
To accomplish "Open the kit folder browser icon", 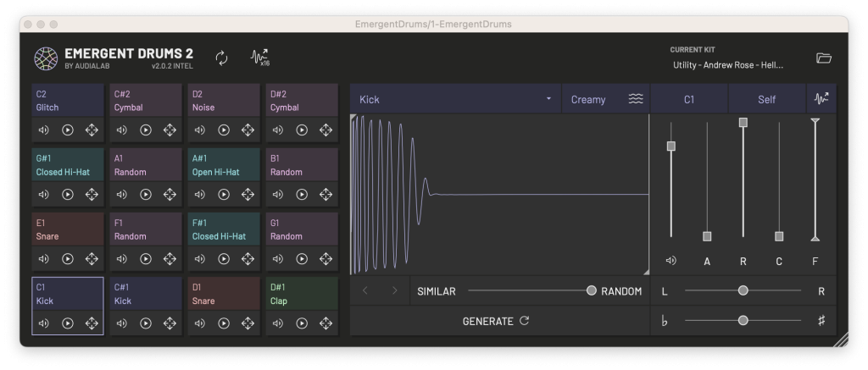I will tap(823, 58).
